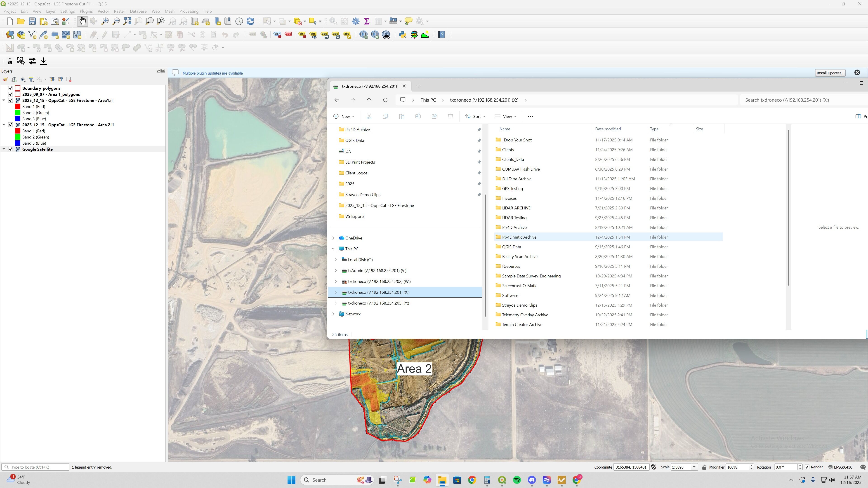The image size is (868, 488).
Task: Toggle visibility of Boundary_polygons layer
Action: pos(10,88)
